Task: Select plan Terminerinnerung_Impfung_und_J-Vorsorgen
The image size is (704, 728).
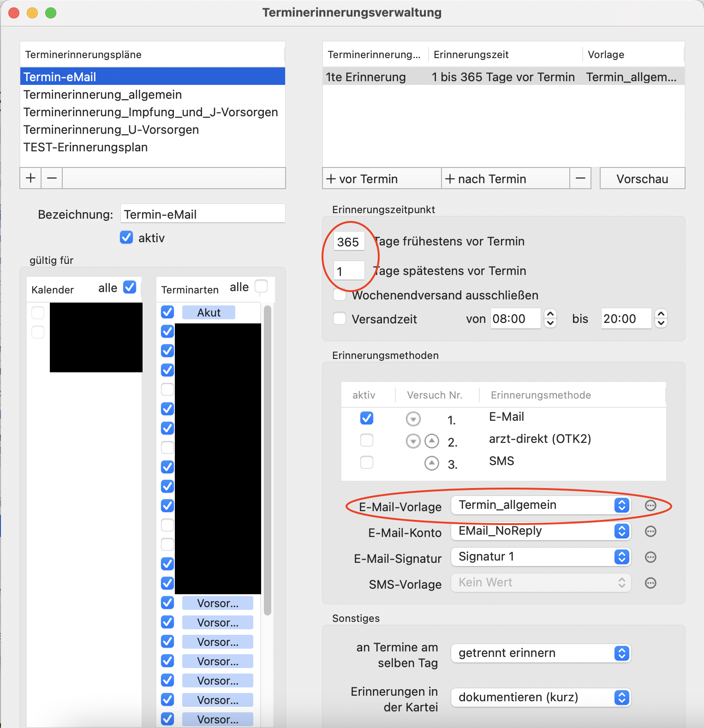Action: point(153,112)
